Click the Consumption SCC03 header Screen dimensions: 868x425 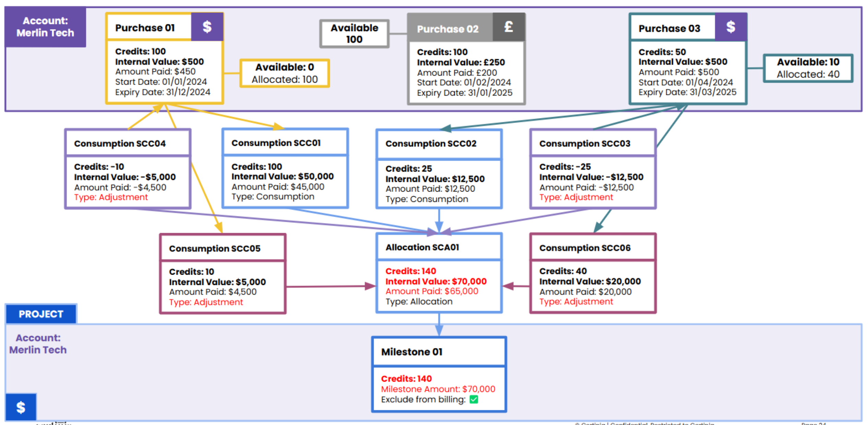[x=585, y=143]
